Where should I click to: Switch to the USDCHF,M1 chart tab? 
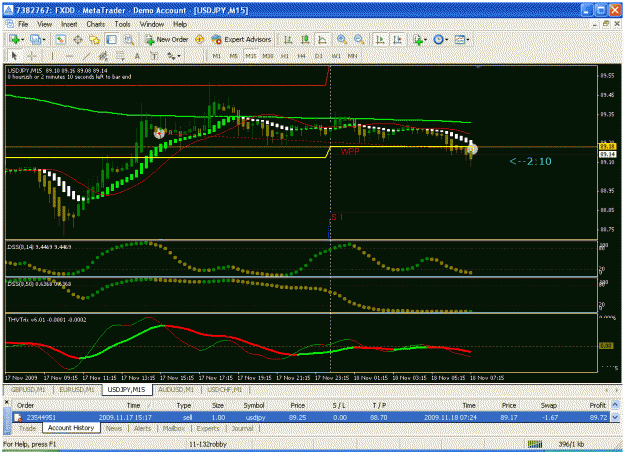(x=225, y=389)
